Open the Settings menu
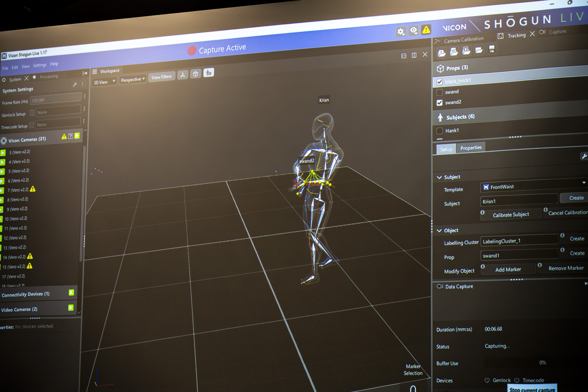Image resolution: width=588 pixels, height=392 pixels. coord(40,65)
